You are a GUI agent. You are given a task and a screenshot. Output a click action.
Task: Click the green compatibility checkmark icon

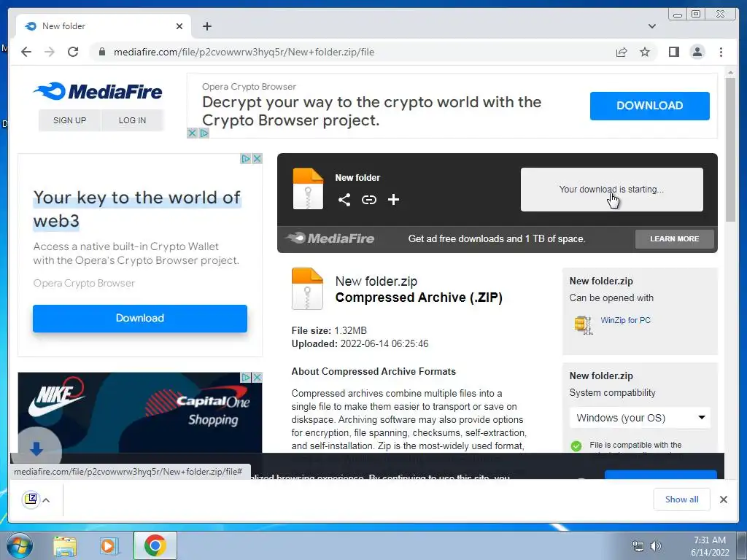coord(576,446)
